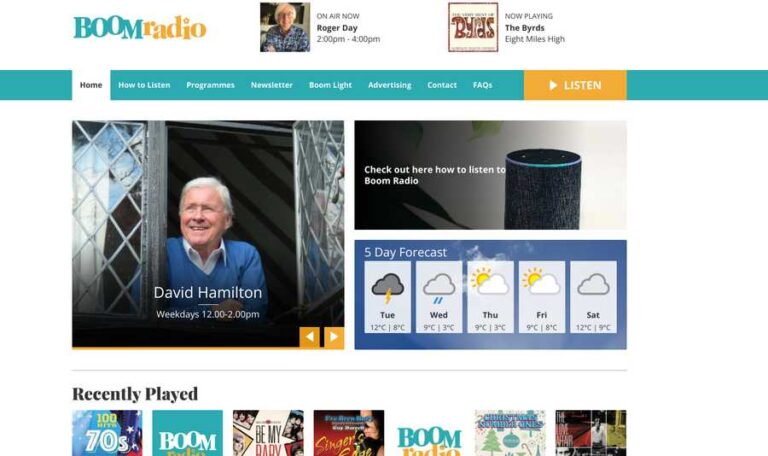This screenshot has width=768, height=456.
Task: Open the Newsletter page
Action: click(272, 85)
